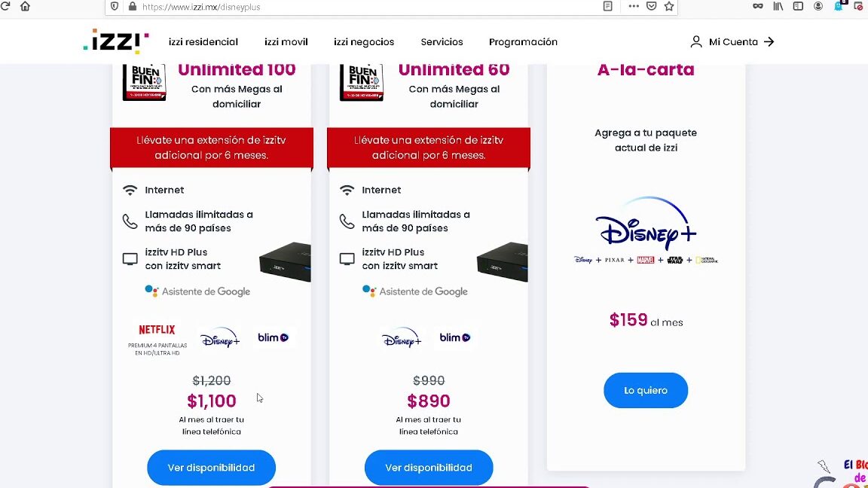Click the wifi Internet icon in Unlimited 60
Screen dimensions: 868x488
(347, 189)
